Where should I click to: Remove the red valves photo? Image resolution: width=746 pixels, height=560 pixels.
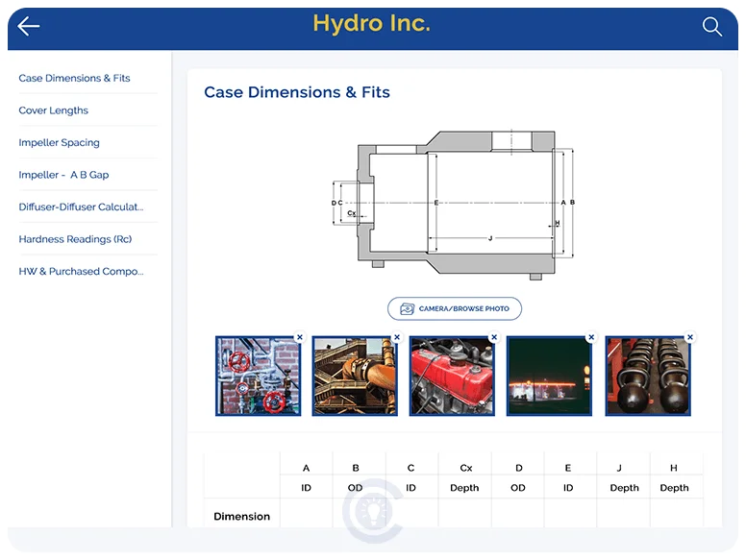click(x=300, y=337)
